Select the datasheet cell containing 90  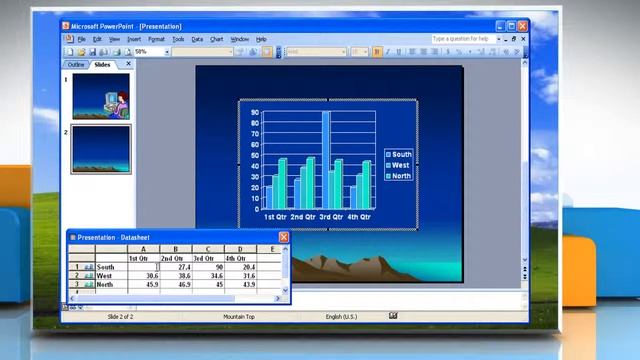pos(208,267)
